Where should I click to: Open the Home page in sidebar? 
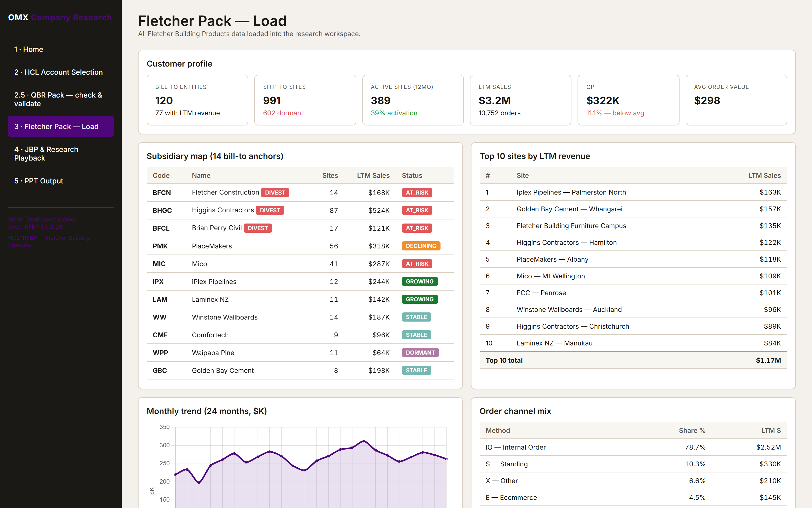pos(61,49)
